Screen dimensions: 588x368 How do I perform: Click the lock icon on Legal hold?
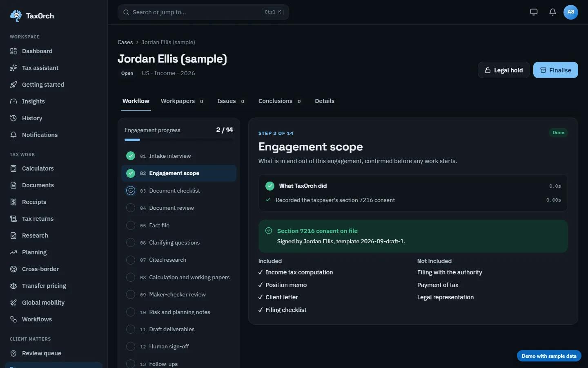[488, 70]
